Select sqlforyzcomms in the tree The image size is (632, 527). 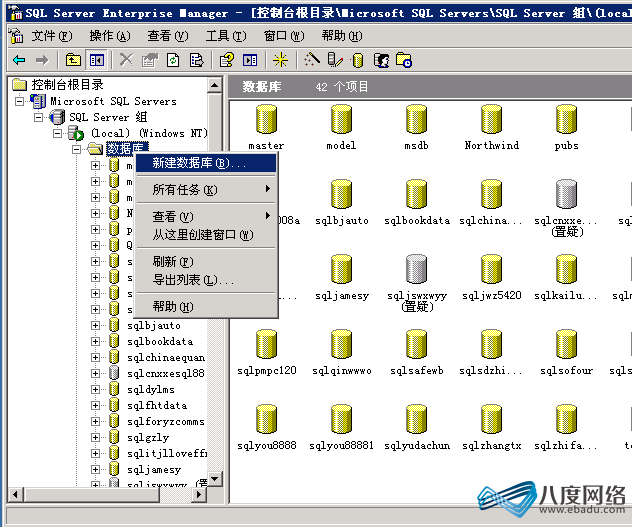(x=166, y=422)
